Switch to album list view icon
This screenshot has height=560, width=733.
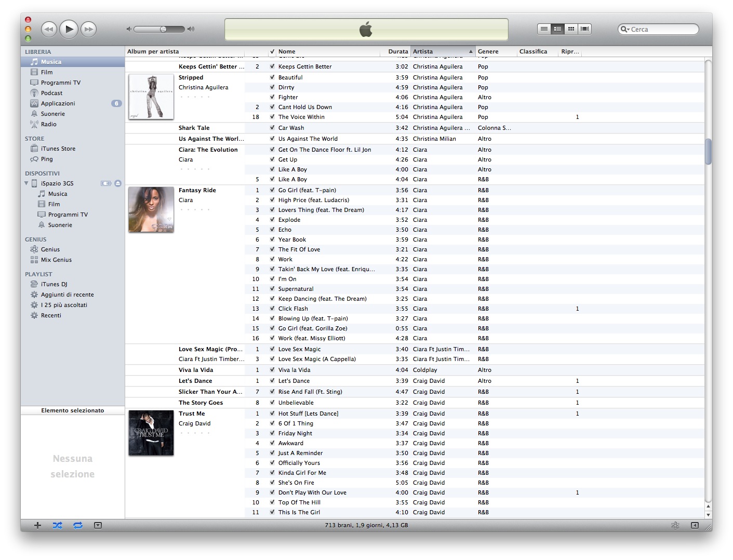point(557,29)
